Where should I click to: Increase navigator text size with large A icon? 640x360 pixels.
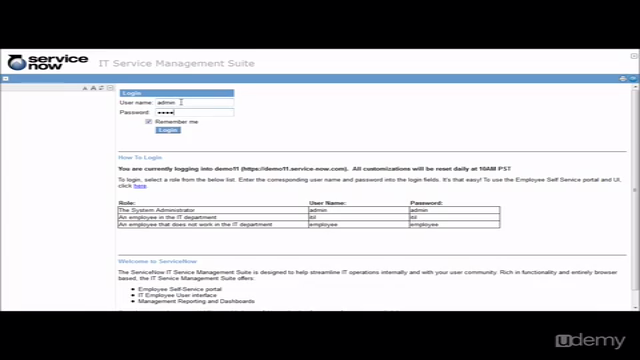coord(93,88)
